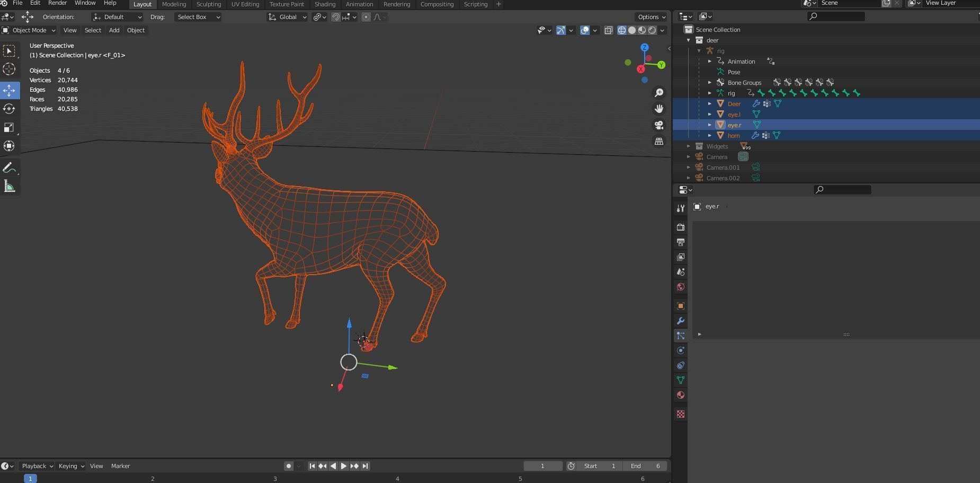The width and height of the screenshot is (980, 483).
Task: Toggle show gizmo button
Action: (561, 30)
